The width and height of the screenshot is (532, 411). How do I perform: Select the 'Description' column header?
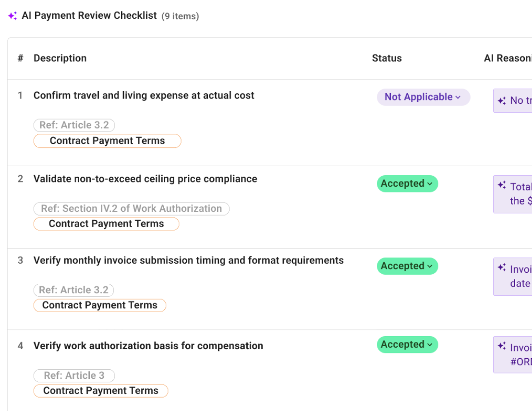(x=60, y=58)
